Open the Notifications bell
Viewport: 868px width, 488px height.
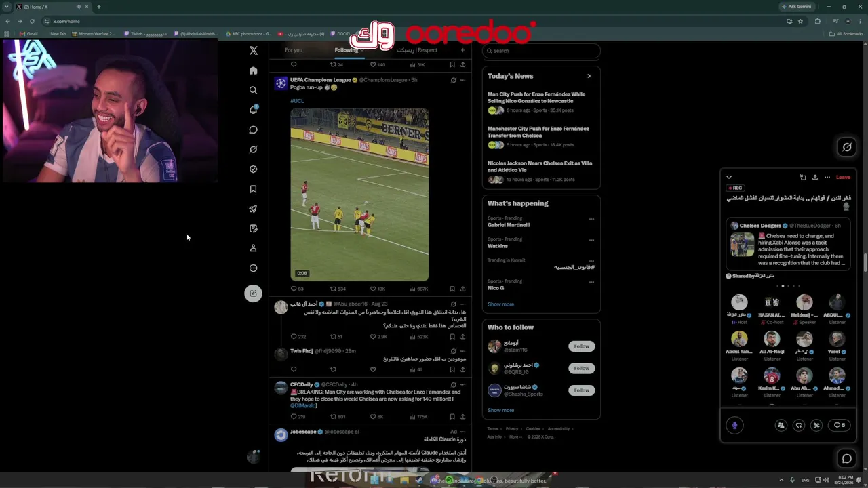coord(253,110)
